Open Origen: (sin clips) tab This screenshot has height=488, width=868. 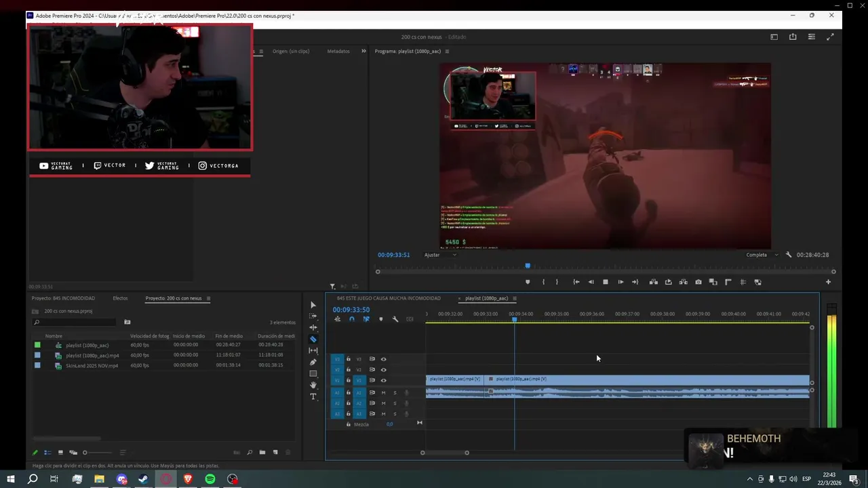291,51
